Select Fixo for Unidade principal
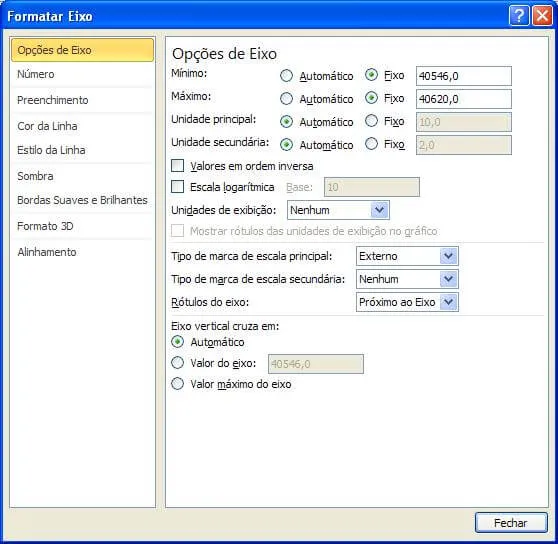Viewport: 558px width, 544px height. pos(371,121)
